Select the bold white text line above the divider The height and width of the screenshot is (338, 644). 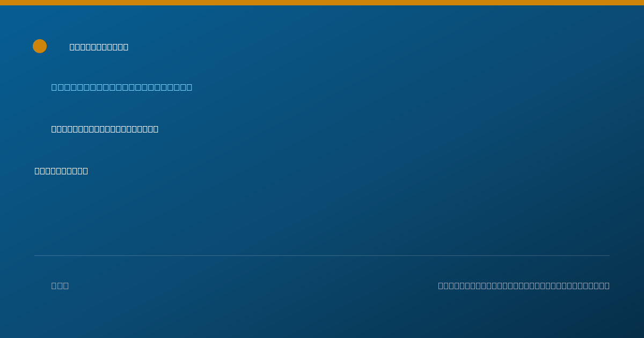[61, 171]
